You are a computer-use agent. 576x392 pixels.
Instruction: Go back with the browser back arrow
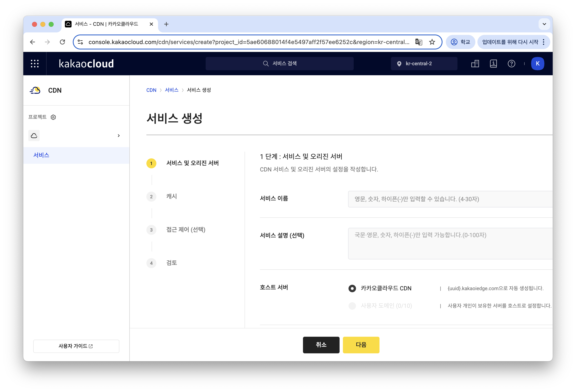click(32, 42)
